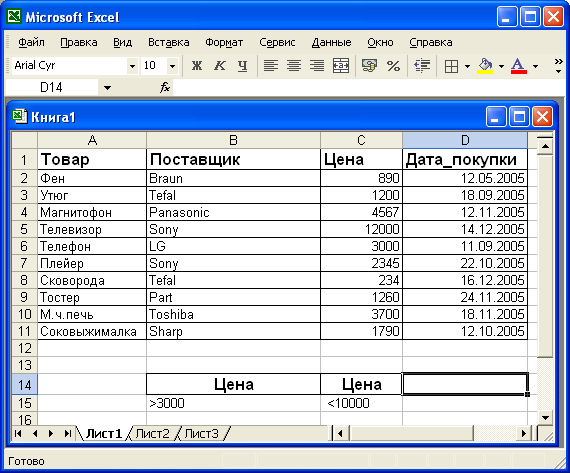
Task: Align text right
Action: 317,66
